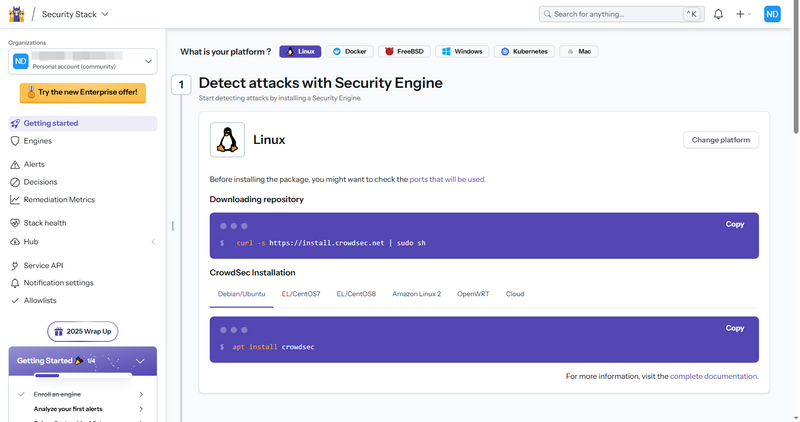Image resolution: width=800 pixels, height=422 pixels.
Task: Open Remediation Metrics page
Action: pyautogui.click(x=59, y=200)
